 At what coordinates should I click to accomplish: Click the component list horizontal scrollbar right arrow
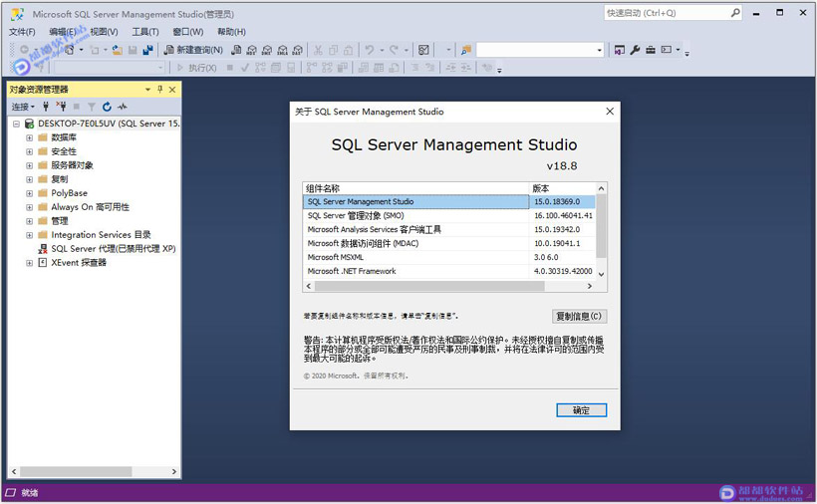pos(589,286)
